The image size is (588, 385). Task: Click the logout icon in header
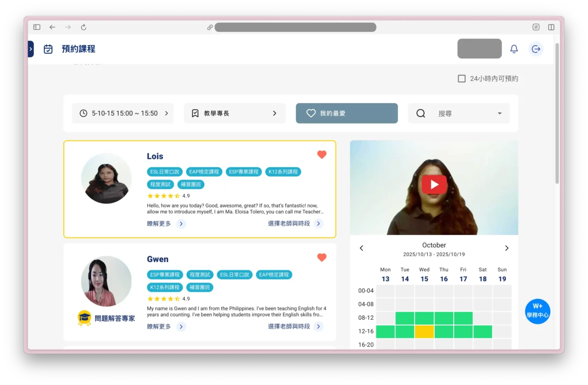[536, 49]
